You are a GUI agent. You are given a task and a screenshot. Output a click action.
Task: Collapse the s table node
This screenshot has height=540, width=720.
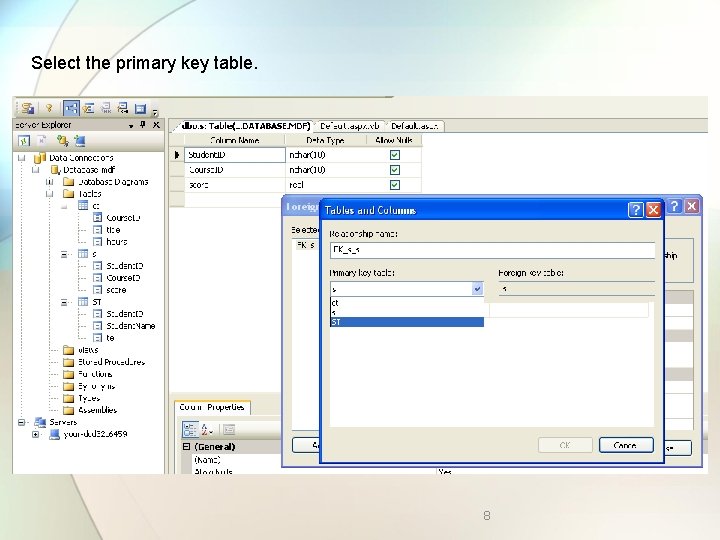click(x=64, y=254)
